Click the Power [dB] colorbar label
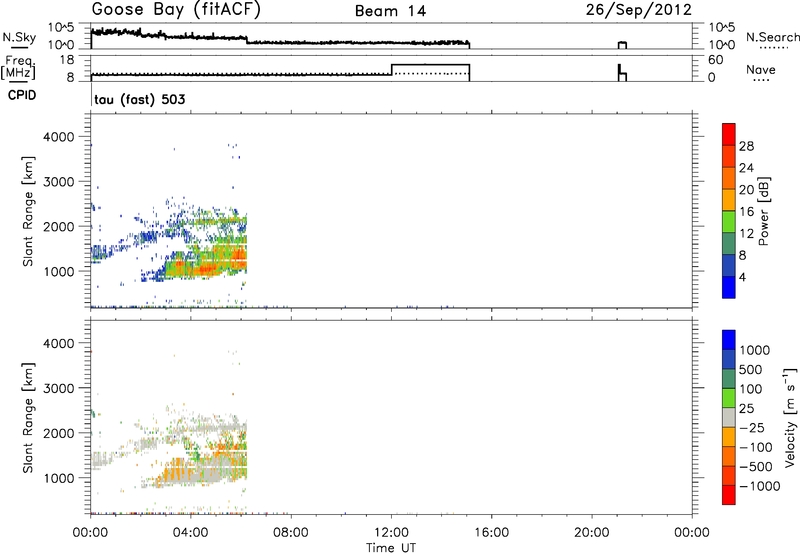The image size is (800, 554). 763,211
